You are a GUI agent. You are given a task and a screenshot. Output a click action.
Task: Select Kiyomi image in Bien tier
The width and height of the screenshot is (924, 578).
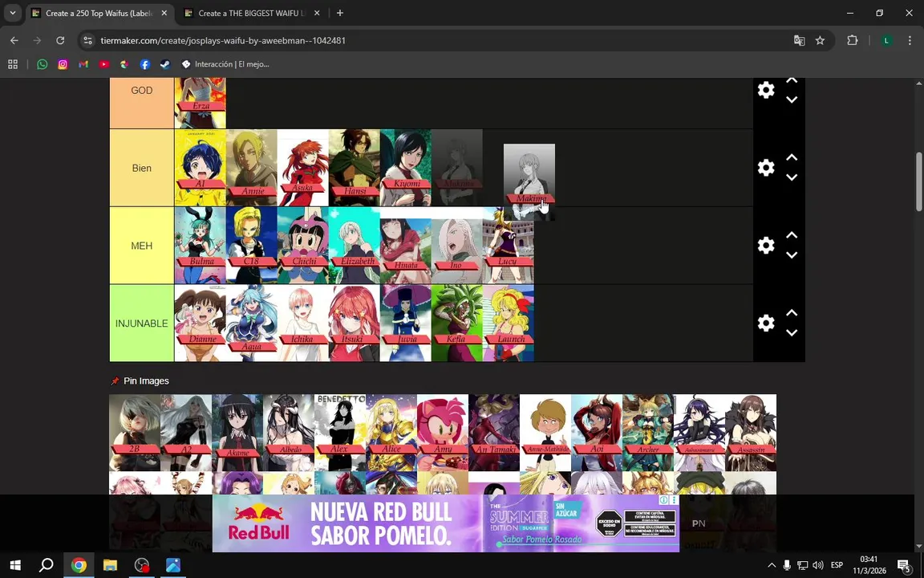coord(405,168)
